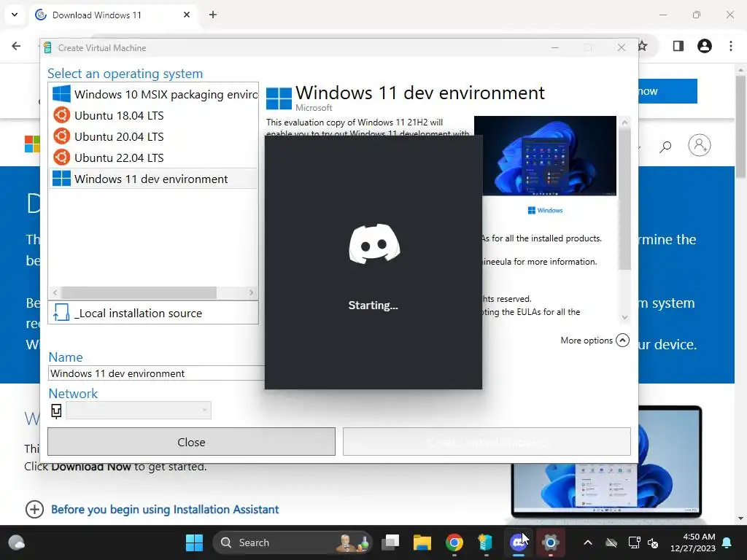
Task: Pick Ubuntu 22.04 LTS in OS list
Action: [x=153, y=157]
